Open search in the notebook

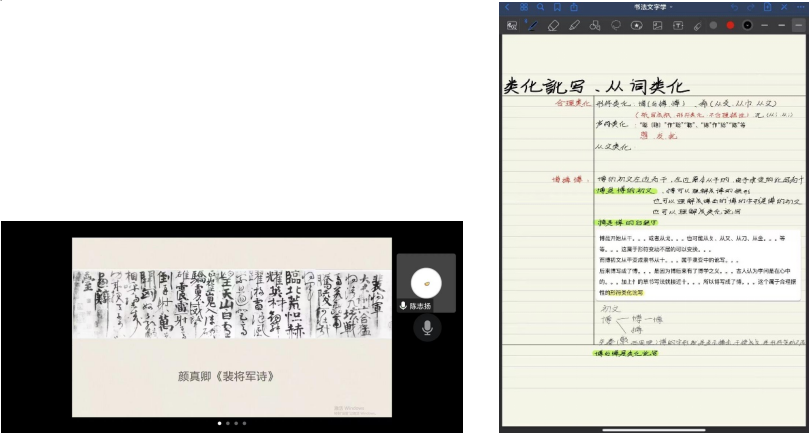pyautogui.click(x=541, y=7)
